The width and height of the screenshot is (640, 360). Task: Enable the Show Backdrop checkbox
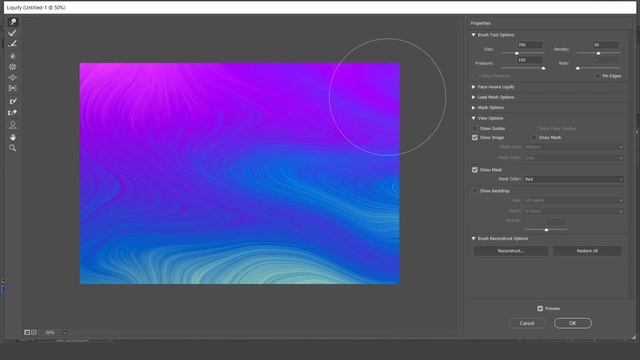point(475,191)
